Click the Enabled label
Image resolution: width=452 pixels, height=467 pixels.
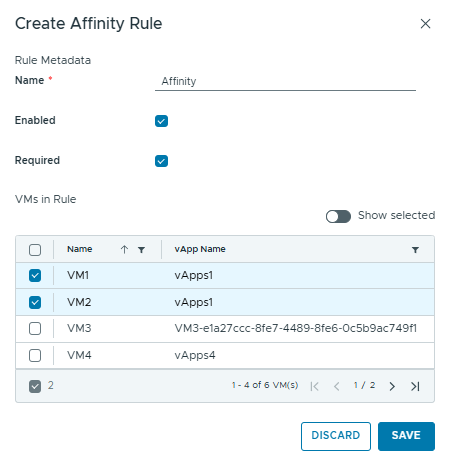coord(35,120)
